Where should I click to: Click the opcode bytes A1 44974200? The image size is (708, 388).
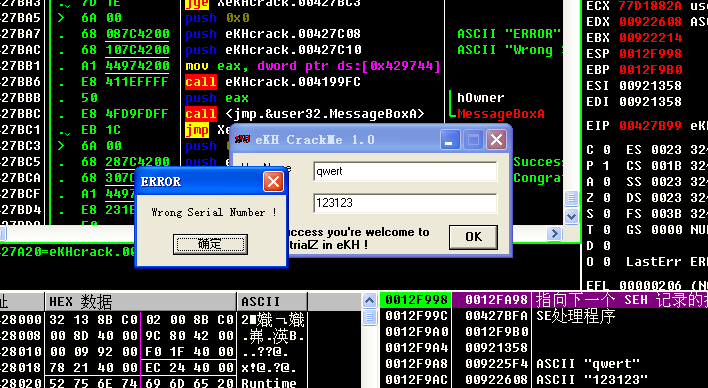(x=125, y=66)
